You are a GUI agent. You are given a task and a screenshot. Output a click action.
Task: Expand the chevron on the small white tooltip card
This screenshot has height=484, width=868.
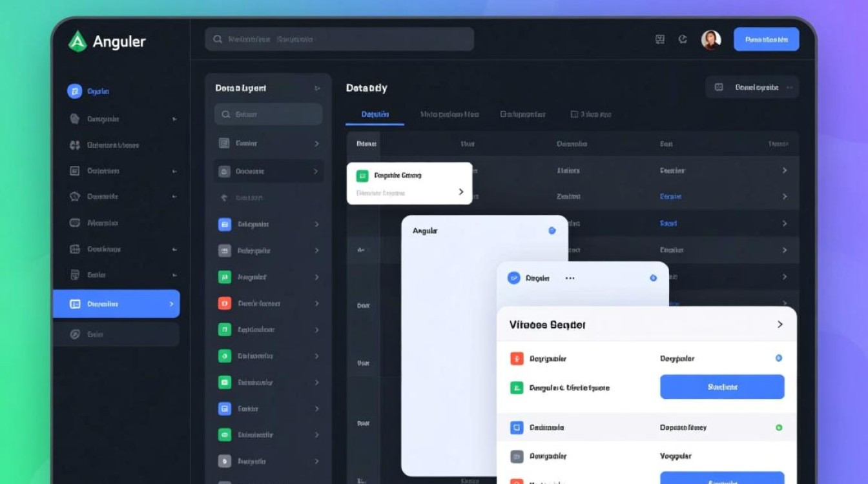(460, 192)
